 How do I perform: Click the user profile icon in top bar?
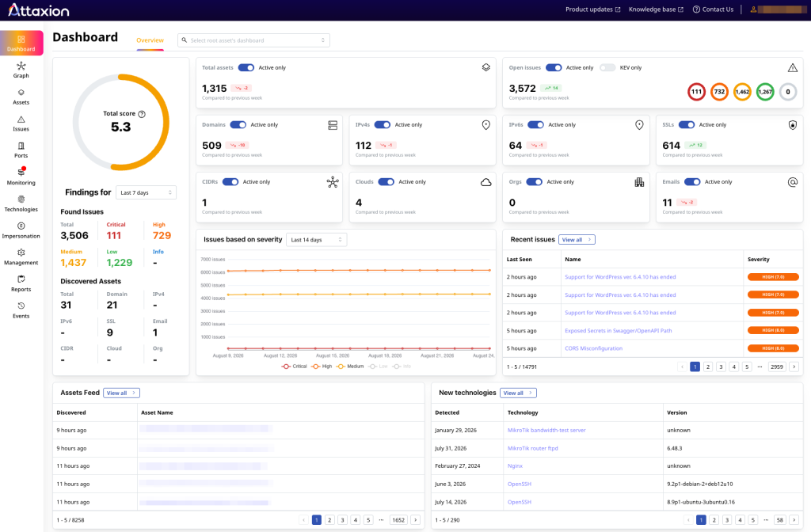(x=754, y=9)
